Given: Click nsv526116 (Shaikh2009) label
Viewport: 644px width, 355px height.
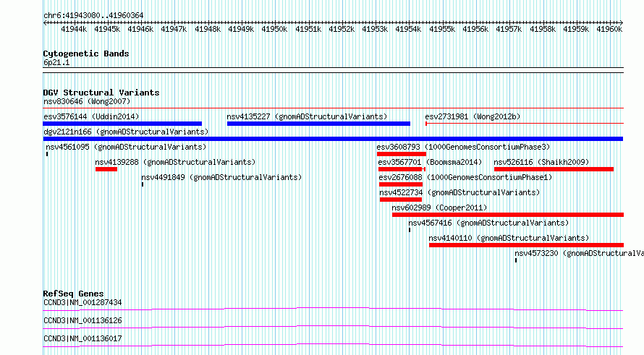Looking at the screenshot, I should click(541, 162).
